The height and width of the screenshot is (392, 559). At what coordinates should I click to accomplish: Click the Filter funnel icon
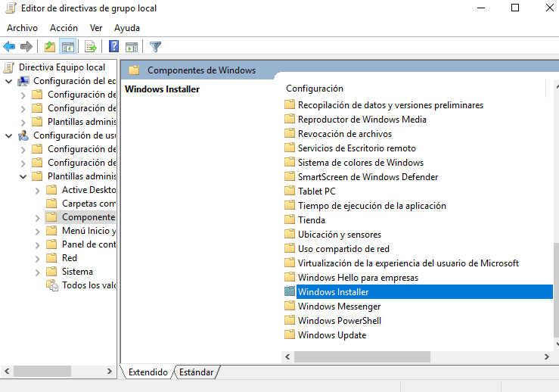pos(155,46)
